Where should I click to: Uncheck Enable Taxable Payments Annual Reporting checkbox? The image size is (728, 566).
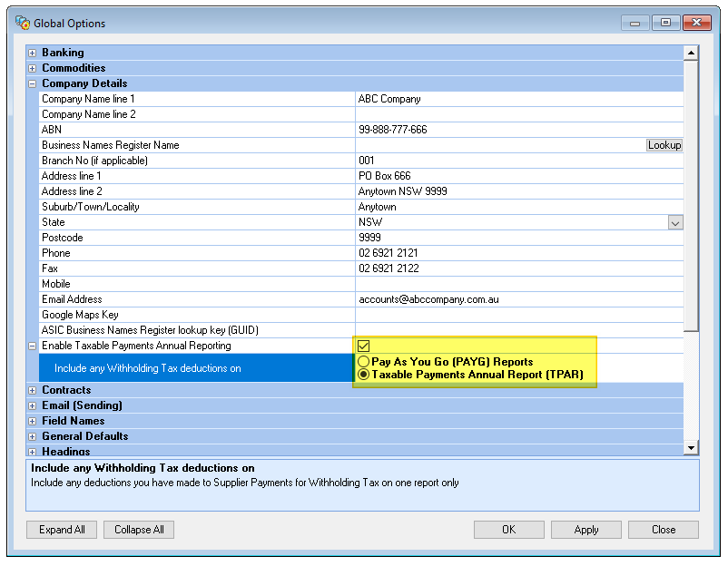coord(363,346)
